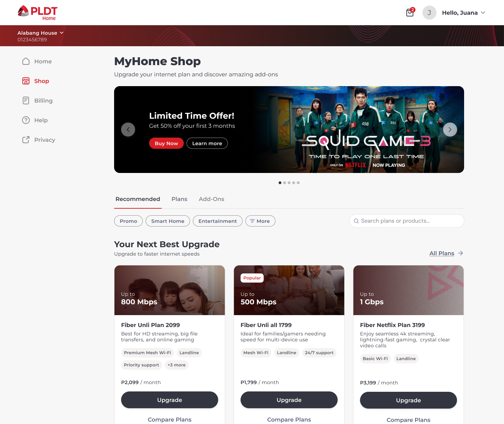
Task: Click the Popular badge on 500 Mbps card
Action: tap(252, 278)
